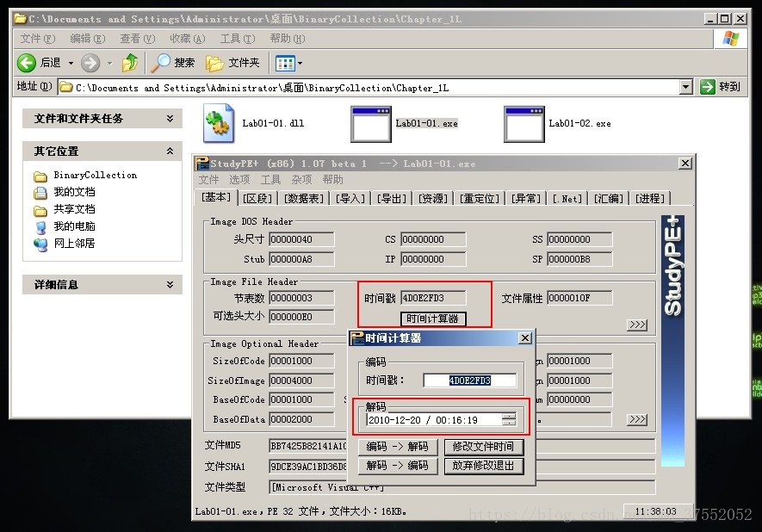The height and width of the screenshot is (532, 762).
Task: Open Explorer Edit (编辑) menu
Action: point(88,39)
